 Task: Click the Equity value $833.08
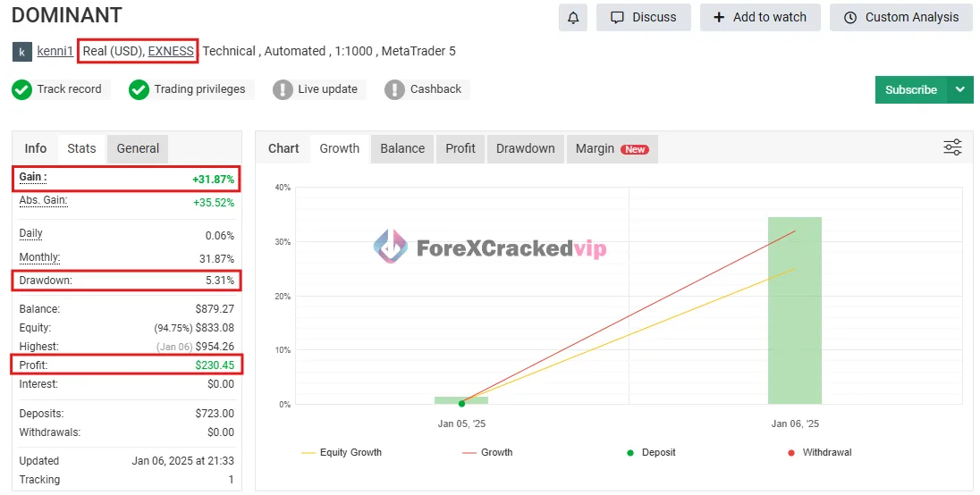point(215,328)
